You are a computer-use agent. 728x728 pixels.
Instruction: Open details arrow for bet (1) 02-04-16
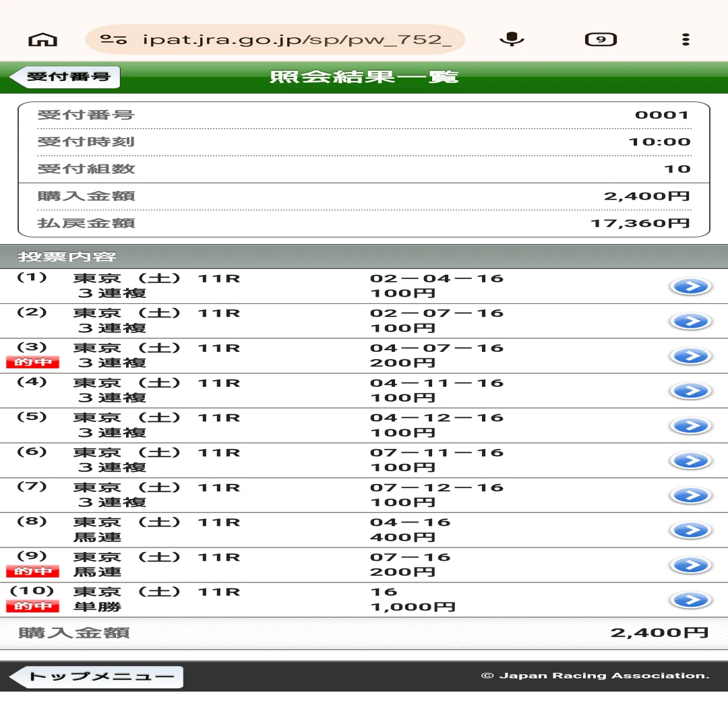coord(691,286)
